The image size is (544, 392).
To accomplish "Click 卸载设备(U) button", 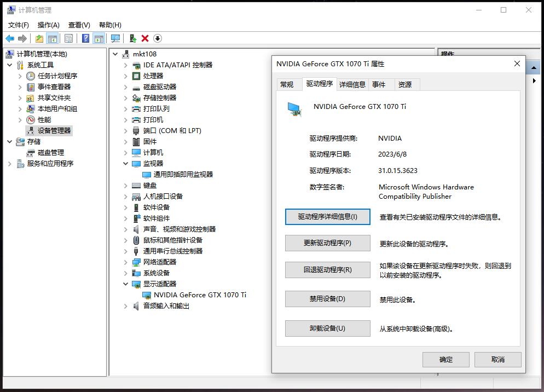I will (327, 328).
